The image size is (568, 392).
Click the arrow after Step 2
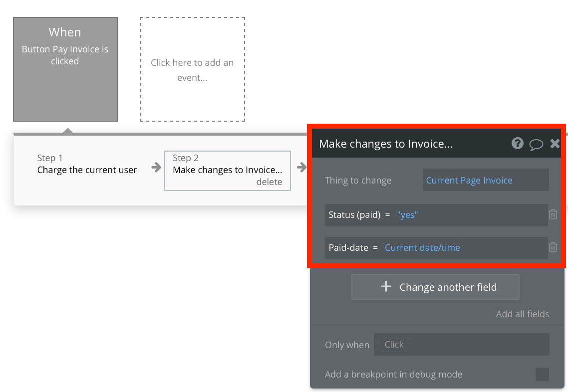[x=301, y=168]
